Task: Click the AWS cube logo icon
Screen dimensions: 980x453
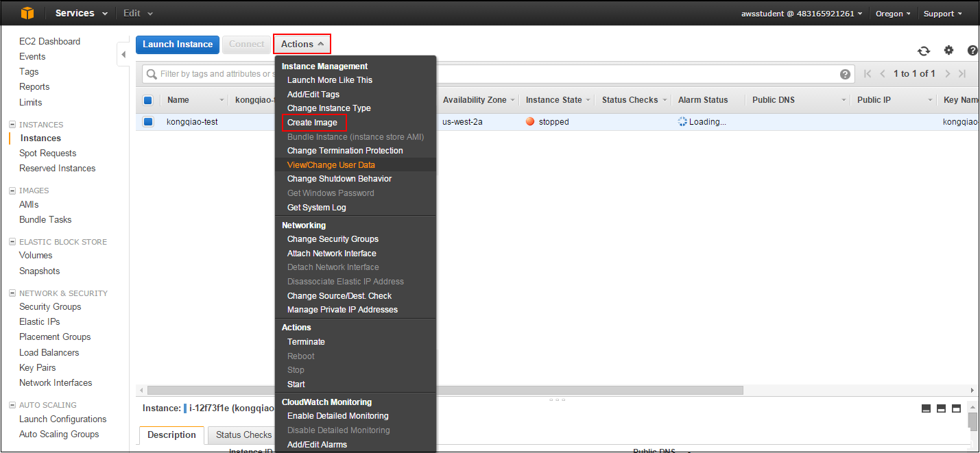Action: pyautogui.click(x=27, y=13)
